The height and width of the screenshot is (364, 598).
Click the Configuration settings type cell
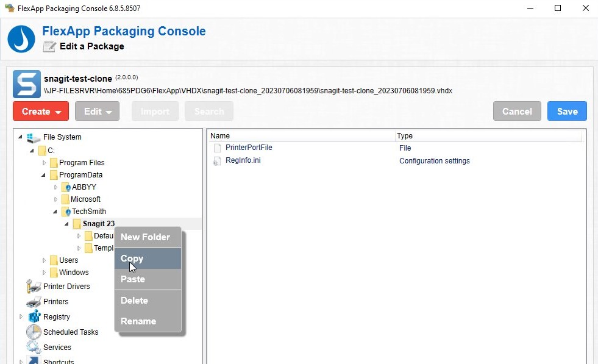click(x=435, y=161)
